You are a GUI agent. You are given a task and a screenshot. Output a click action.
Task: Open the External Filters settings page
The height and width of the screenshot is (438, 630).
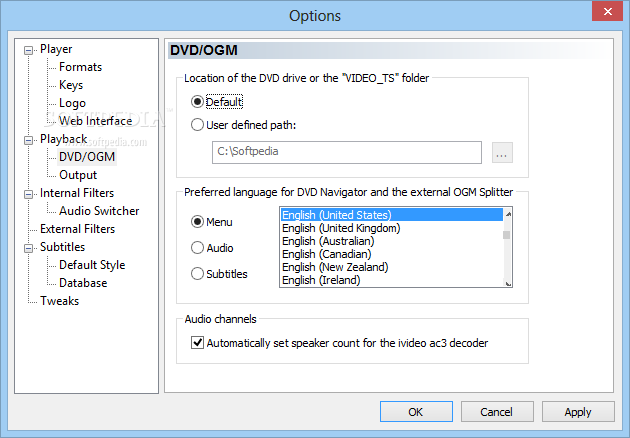click(77, 229)
